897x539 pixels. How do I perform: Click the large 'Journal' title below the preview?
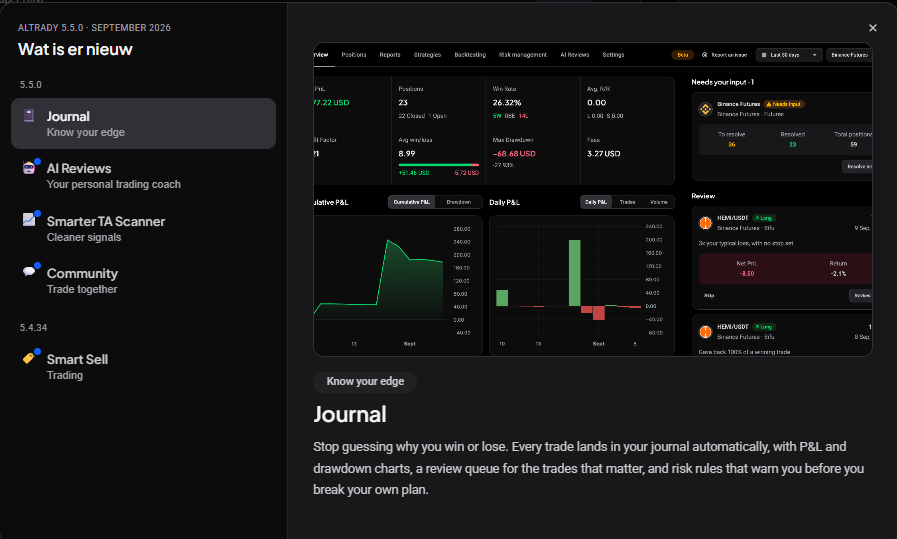350,414
